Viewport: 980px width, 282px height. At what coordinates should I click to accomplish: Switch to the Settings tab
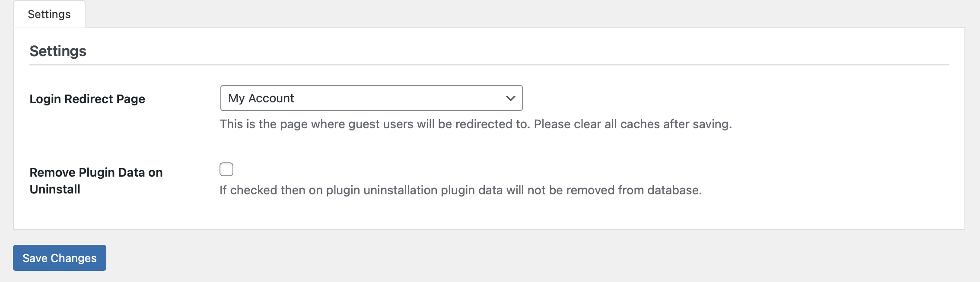[49, 14]
